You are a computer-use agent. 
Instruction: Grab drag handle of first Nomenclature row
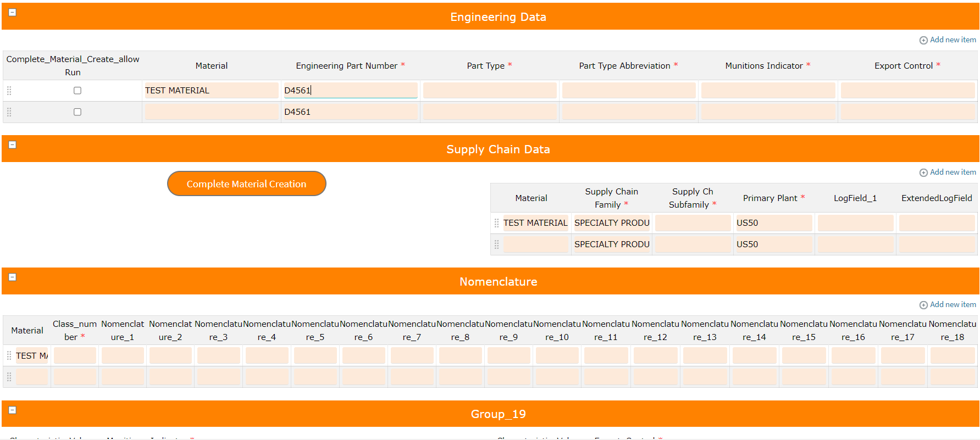click(x=9, y=355)
